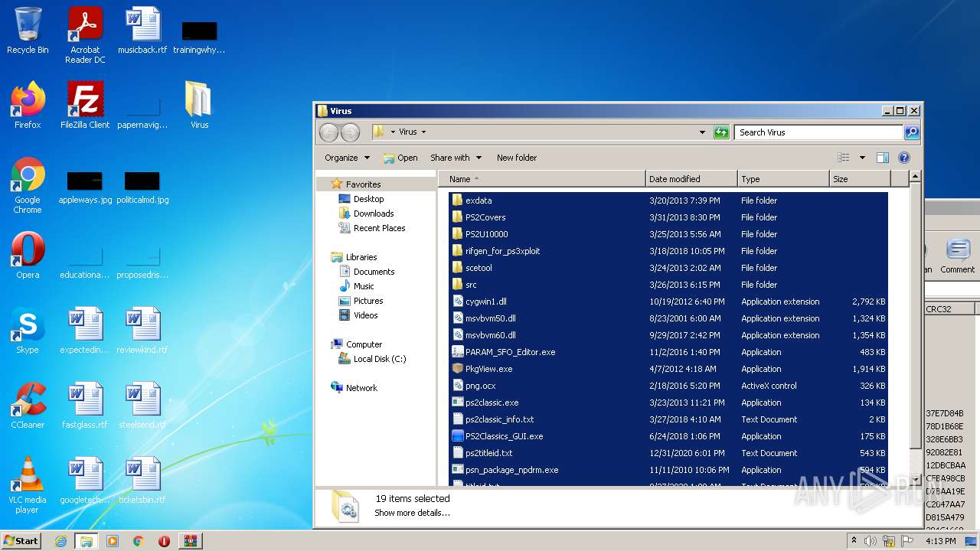This screenshot has width=980, height=551.
Task: Open the change view options dropdown
Action: pyautogui.click(x=862, y=158)
